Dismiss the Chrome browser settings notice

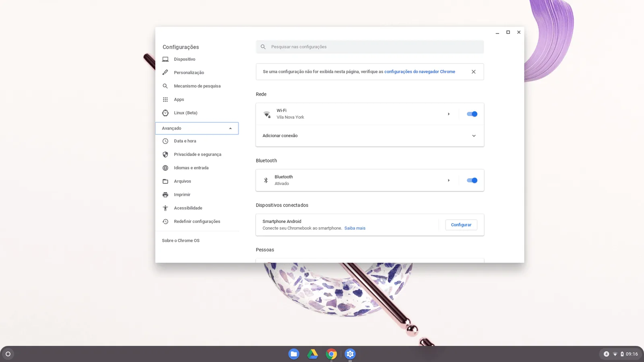(473, 72)
